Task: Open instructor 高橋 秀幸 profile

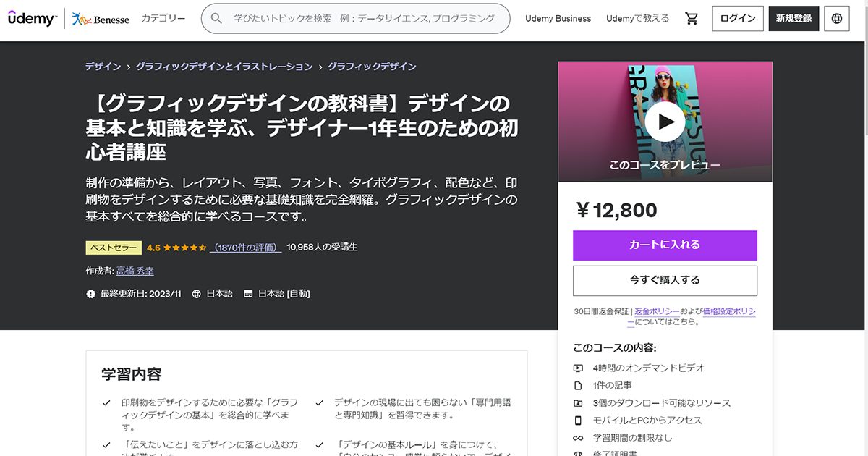Action: coord(135,271)
